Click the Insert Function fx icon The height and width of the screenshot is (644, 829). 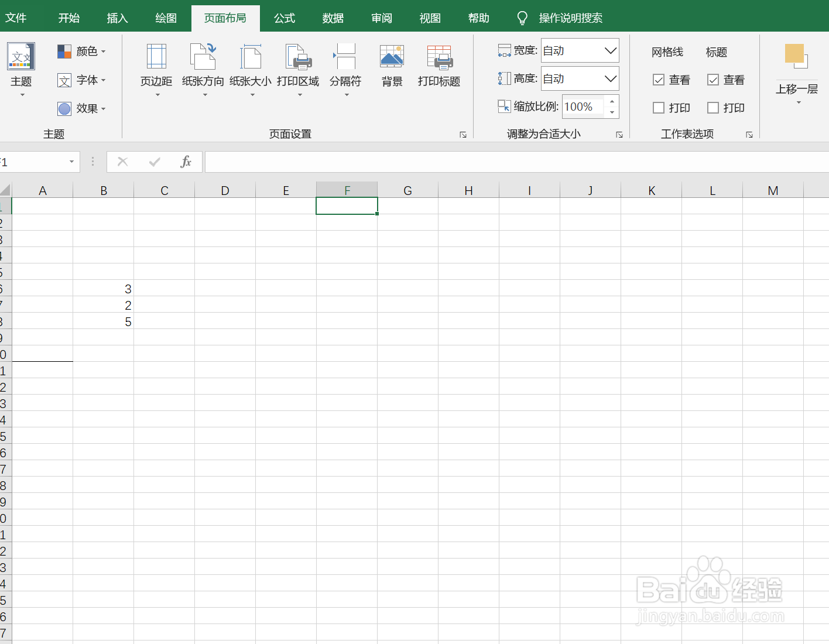[186, 162]
